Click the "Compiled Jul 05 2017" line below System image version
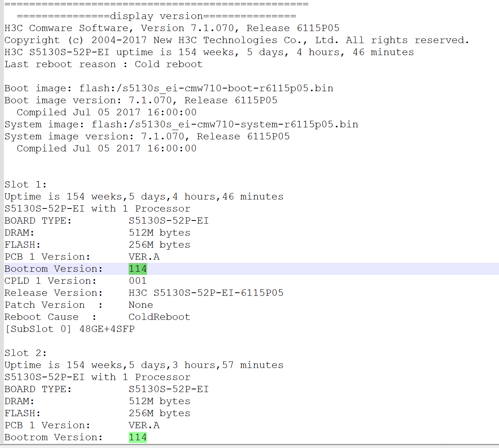 [x=107, y=149]
